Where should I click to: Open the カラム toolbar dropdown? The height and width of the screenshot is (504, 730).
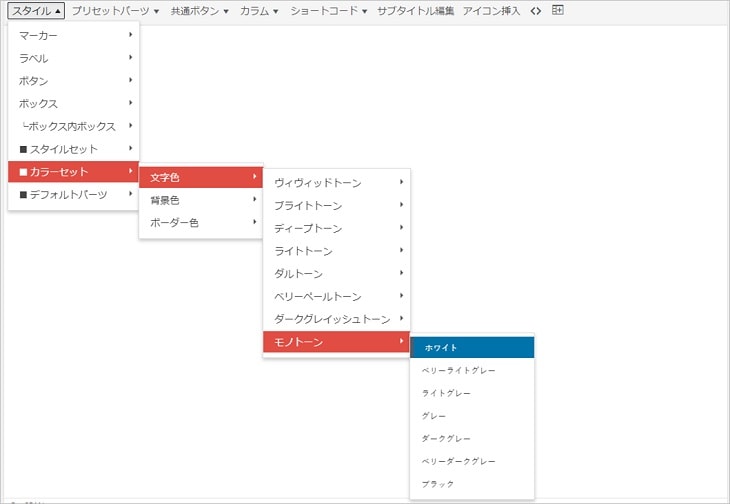259,11
